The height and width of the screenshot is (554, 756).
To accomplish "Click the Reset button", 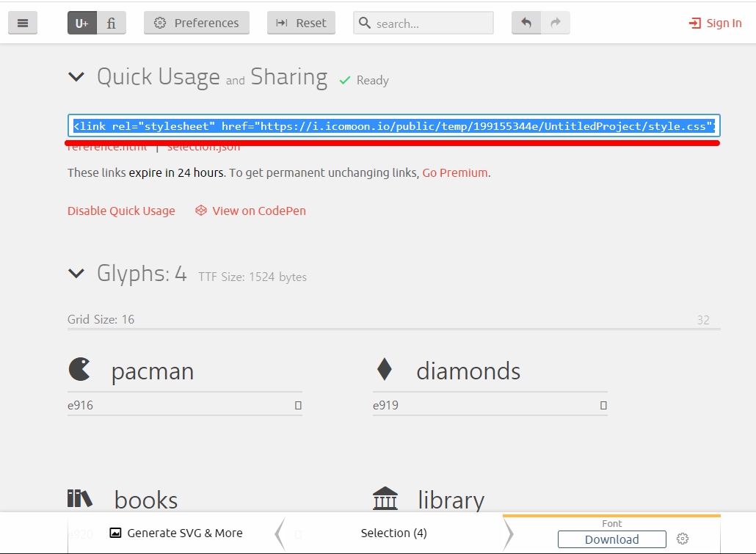I will click(x=302, y=23).
